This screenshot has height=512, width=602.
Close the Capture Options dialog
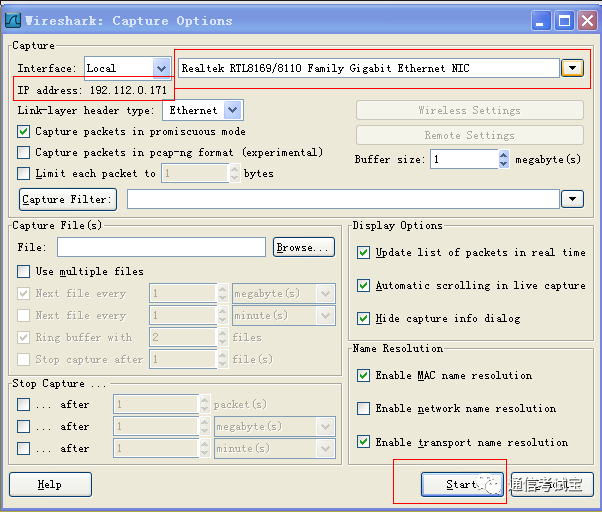pyautogui.click(x=587, y=20)
